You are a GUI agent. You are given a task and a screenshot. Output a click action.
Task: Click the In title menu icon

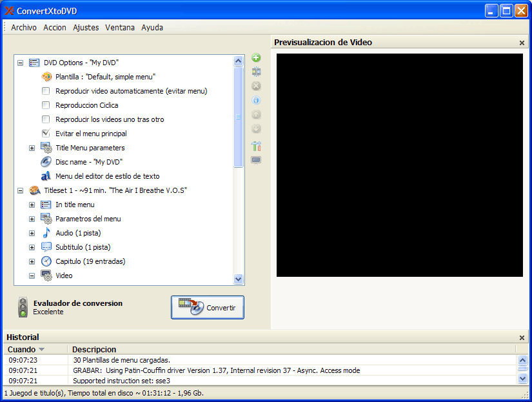click(x=46, y=205)
